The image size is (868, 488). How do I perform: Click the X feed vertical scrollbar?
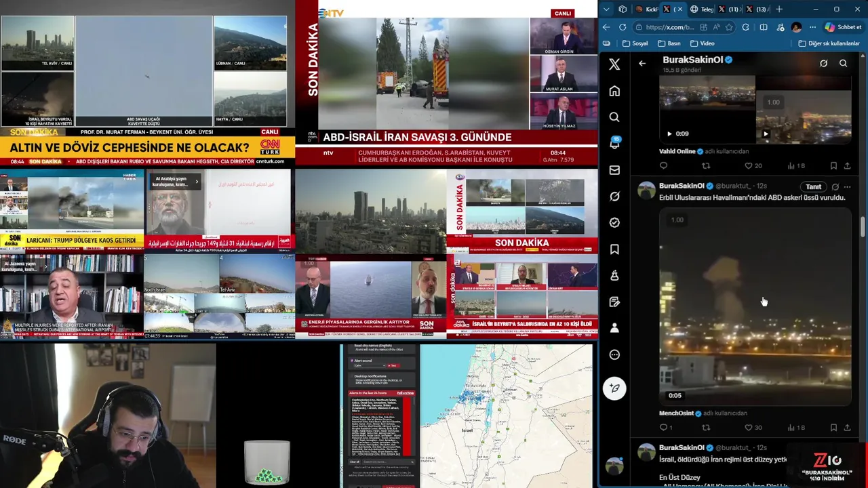coord(863,228)
